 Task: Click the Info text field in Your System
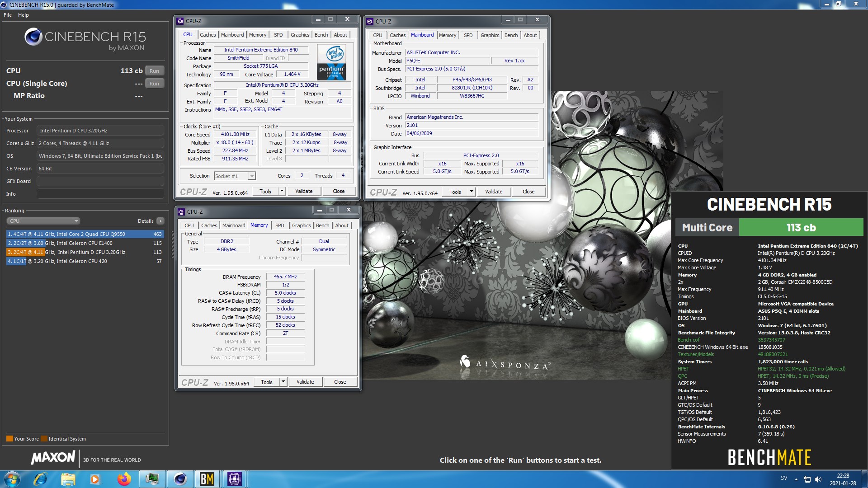(100, 194)
